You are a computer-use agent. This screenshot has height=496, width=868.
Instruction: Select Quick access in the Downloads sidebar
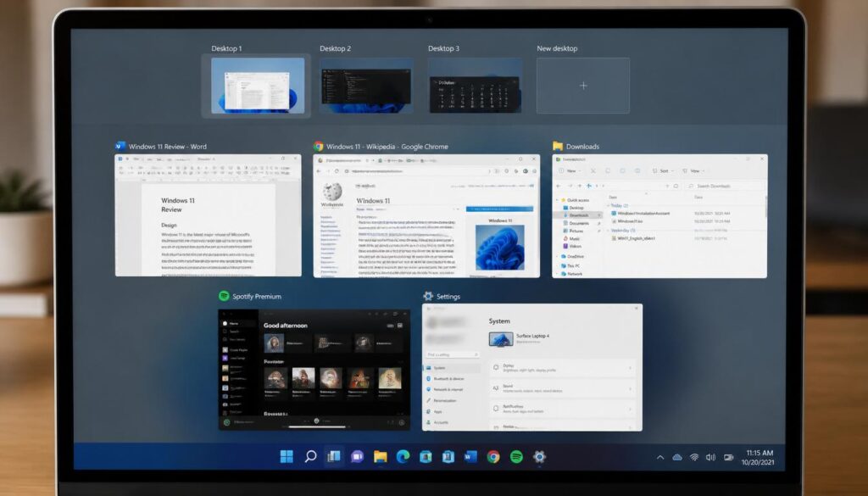click(576, 200)
